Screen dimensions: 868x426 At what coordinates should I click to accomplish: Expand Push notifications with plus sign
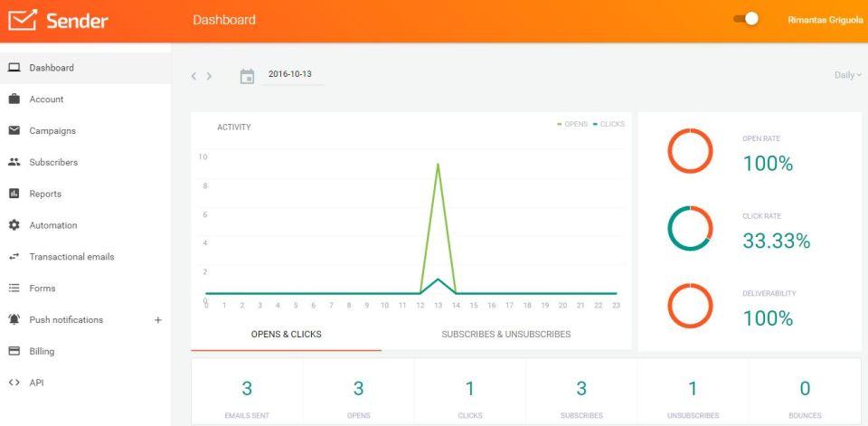(157, 320)
